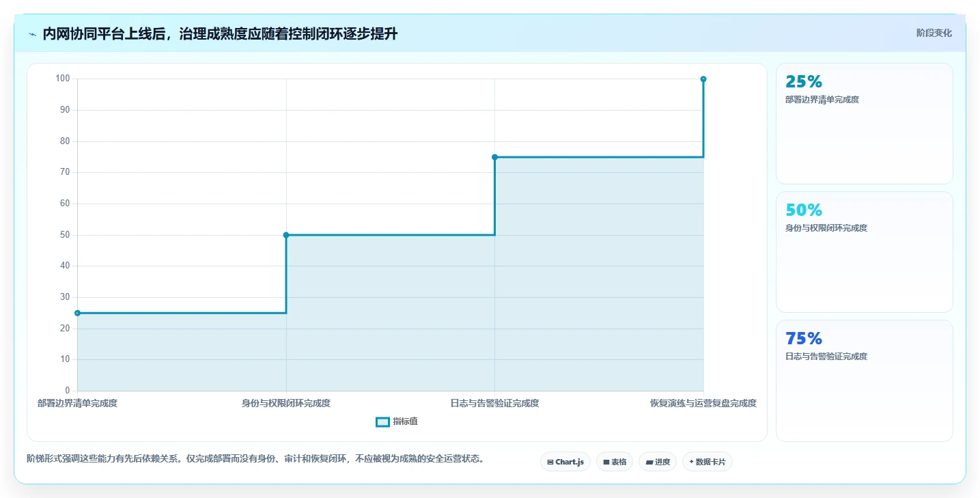Click the 指标值 legend label
This screenshot has width=980, height=498.
(x=405, y=421)
